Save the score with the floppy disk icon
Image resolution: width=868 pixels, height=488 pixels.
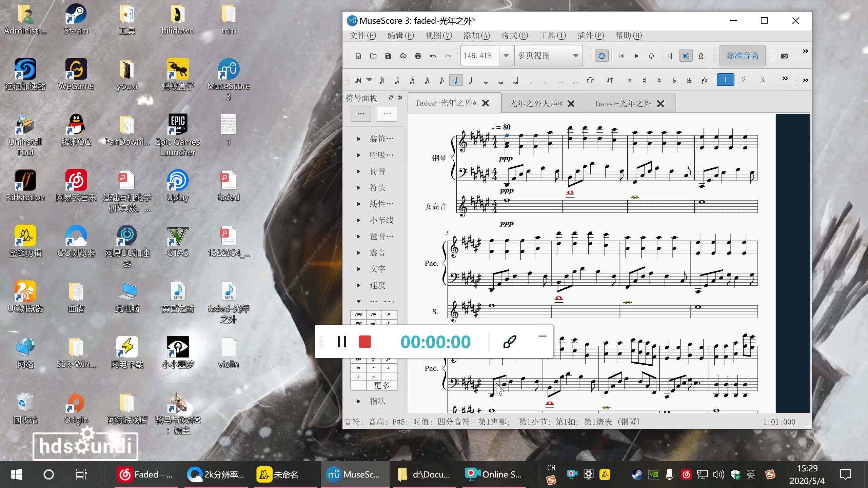coord(388,56)
